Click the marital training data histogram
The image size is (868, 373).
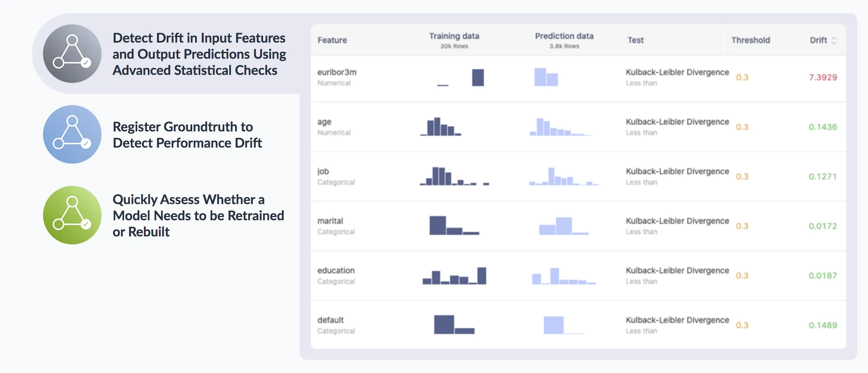(454, 225)
